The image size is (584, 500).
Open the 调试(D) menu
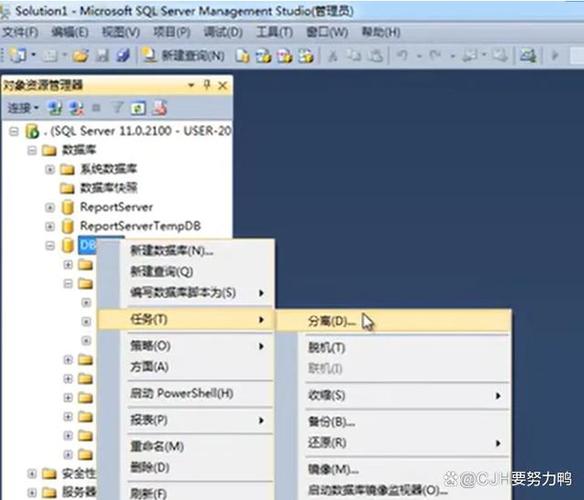click(223, 32)
